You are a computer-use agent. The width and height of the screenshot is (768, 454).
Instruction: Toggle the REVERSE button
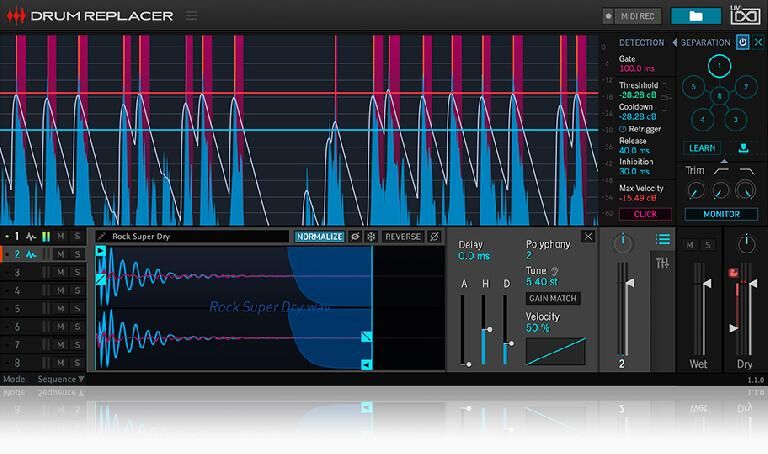(x=403, y=237)
